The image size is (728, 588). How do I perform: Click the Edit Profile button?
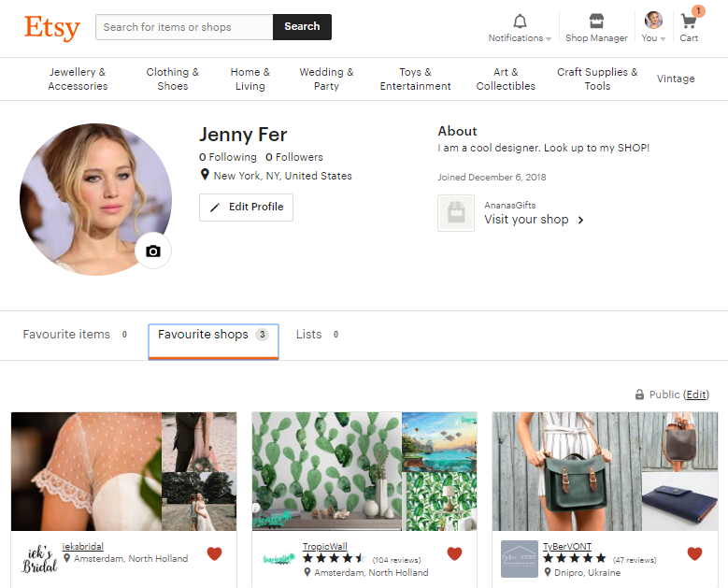click(246, 208)
